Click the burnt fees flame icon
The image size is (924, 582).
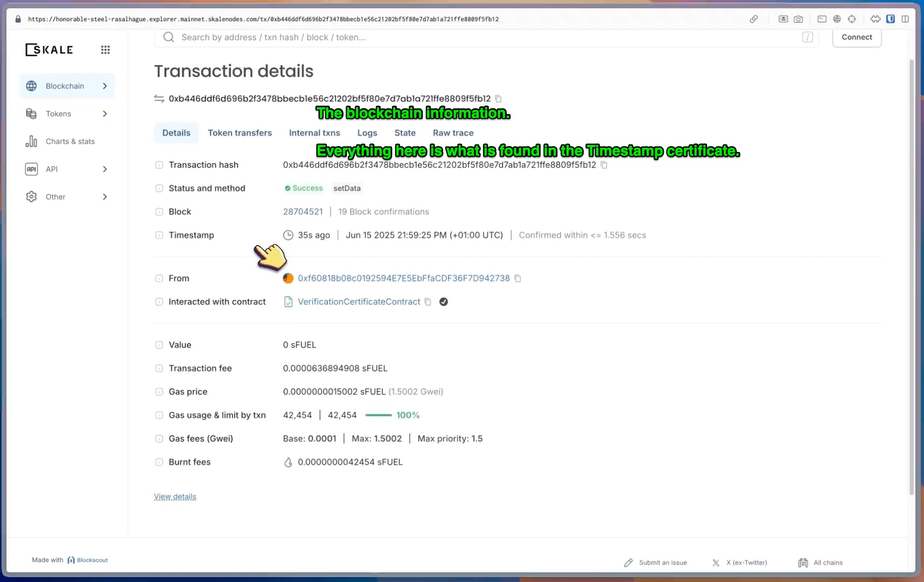pyautogui.click(x=288, y=462)
